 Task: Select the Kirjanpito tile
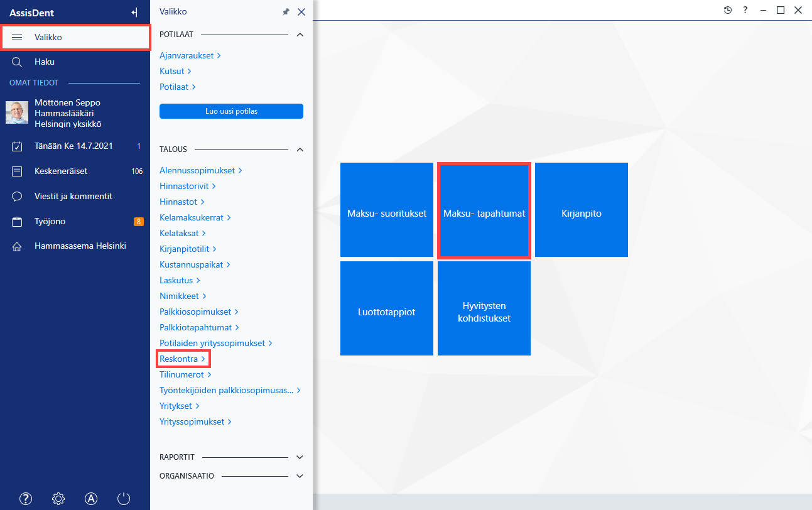[582, 210]
